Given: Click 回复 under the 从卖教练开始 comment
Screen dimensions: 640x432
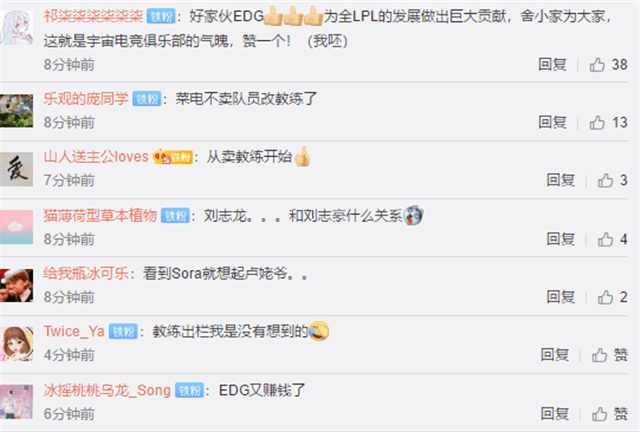Looking at the screenshot, I should click(561, 180).
